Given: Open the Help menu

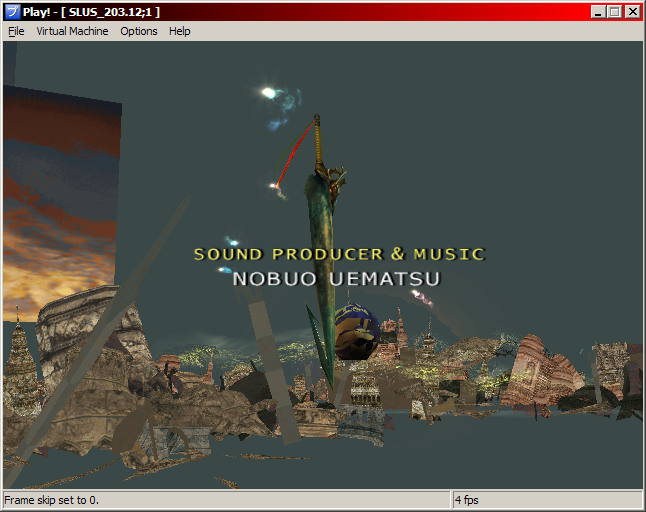Looking at the screenshot, I should [x=180, y=31].
